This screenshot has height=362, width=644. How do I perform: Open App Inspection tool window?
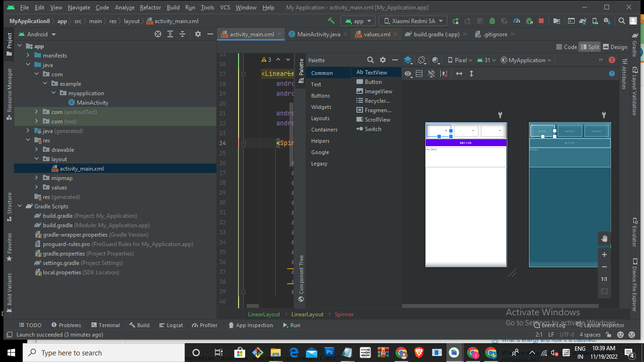[250, 325]
